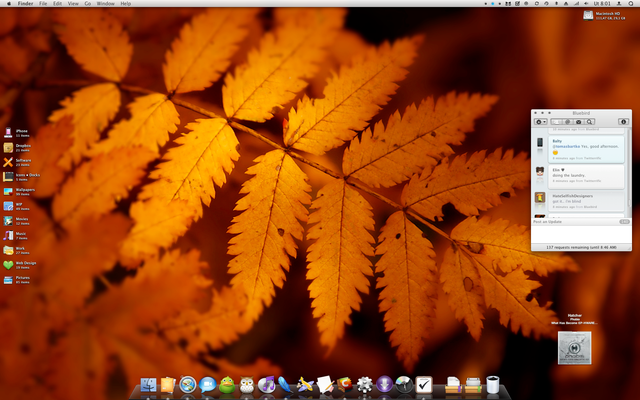Open the Adium duck app in Dock
The width and height of the screenshot is (640, 400).
pos(227,385)
